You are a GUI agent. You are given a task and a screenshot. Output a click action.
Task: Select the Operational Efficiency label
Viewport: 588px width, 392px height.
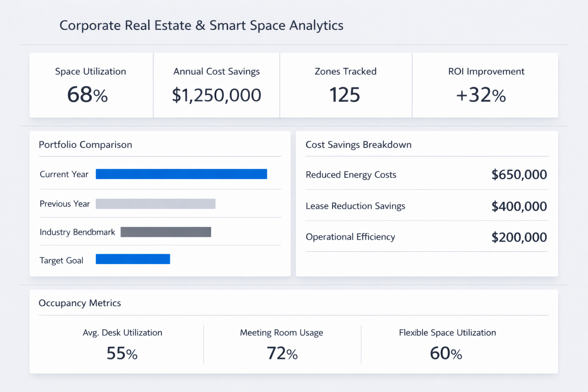[350, 237]
